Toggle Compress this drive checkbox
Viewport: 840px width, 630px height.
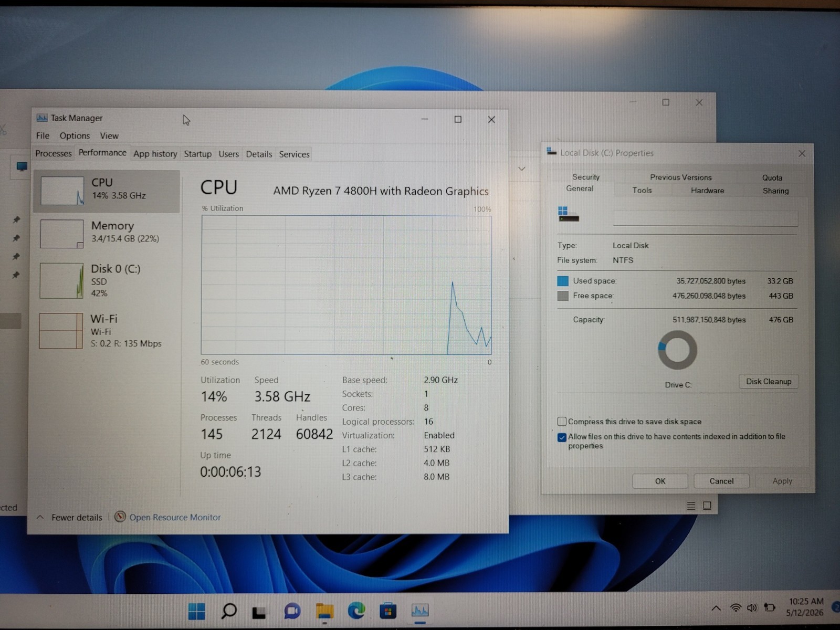562,421
